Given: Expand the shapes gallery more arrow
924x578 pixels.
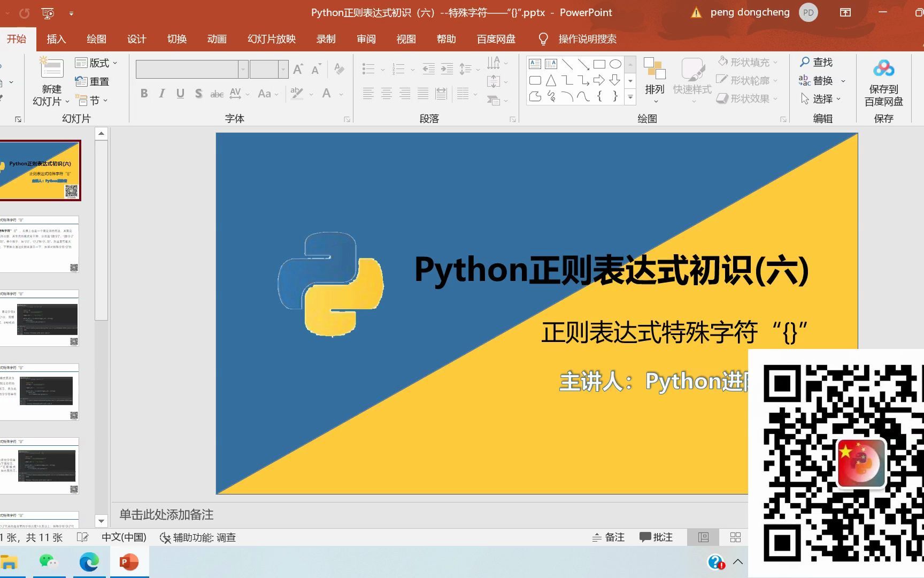Looking at the screenshot, I should [x=630, y=97].
